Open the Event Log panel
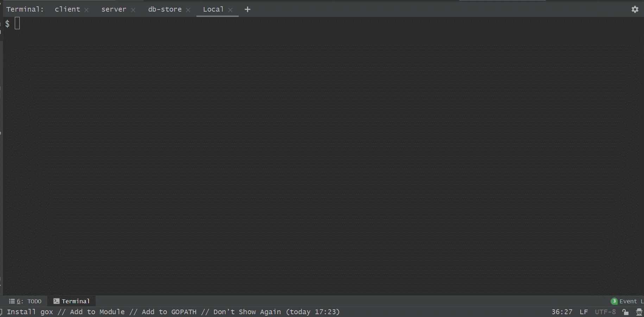Image resolution: width=644 pixels, height=317 pixels. [630, 301]
